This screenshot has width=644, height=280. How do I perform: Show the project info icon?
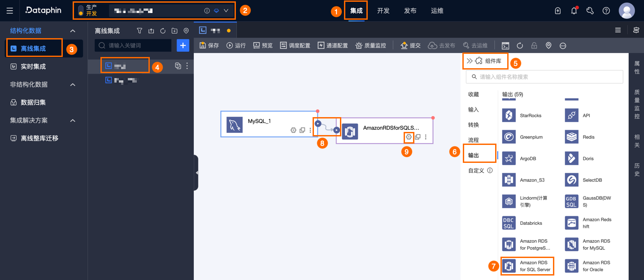pyautogui.click(x=207, y=11)
